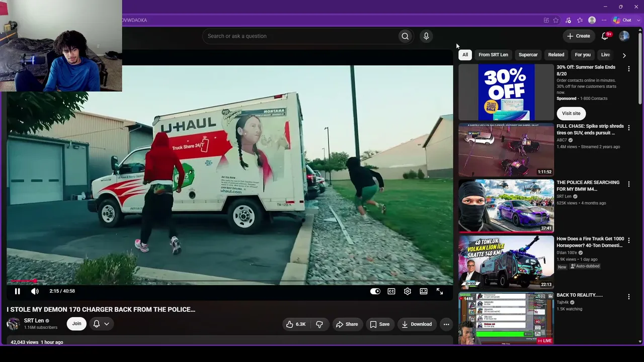Viewport: 644px width, 362px height.
Task: Open the browser profile avatar
Action: pyautogui.click(x=592, y=20)
